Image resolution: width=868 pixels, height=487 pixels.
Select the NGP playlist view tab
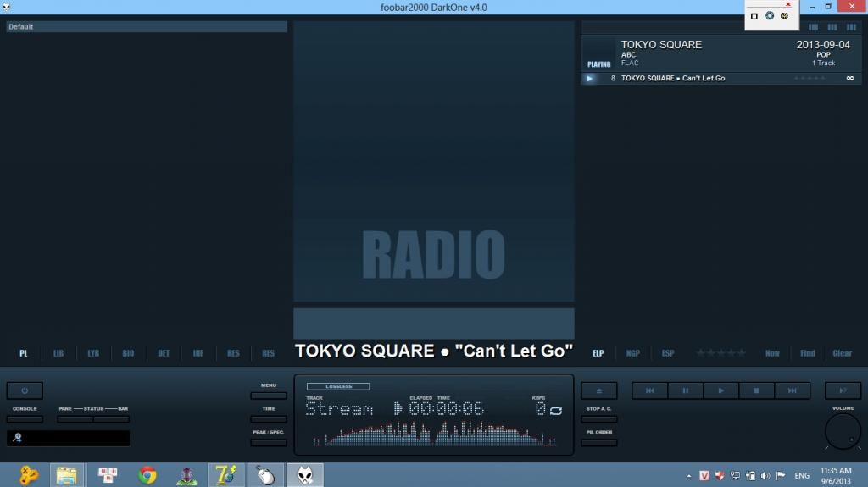[x=632, y=353]
